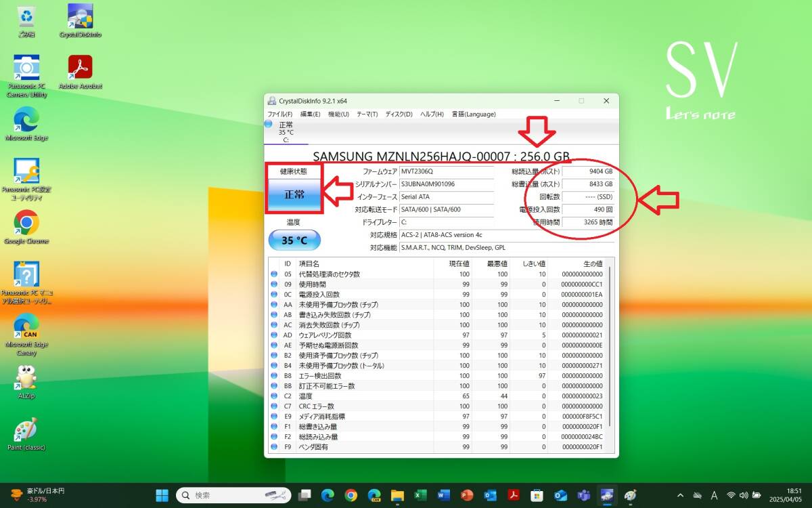Select the AE 予期せぬ電源断回数 row
812x508 pixels.
click(x=438, y=345)
